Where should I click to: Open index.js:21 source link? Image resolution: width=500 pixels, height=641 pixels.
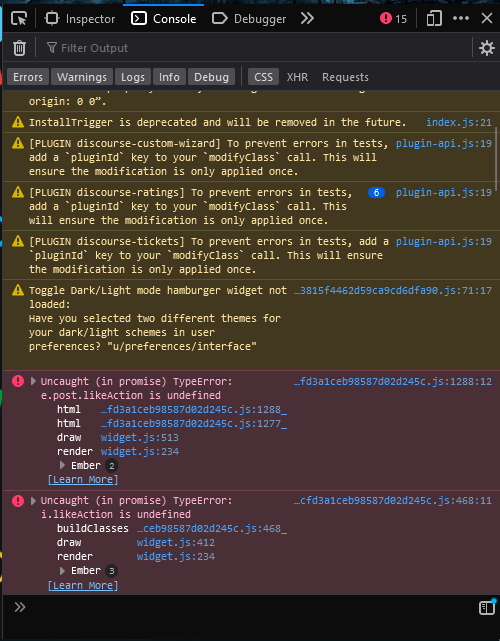pyautogui.click(x=459, y=122)
